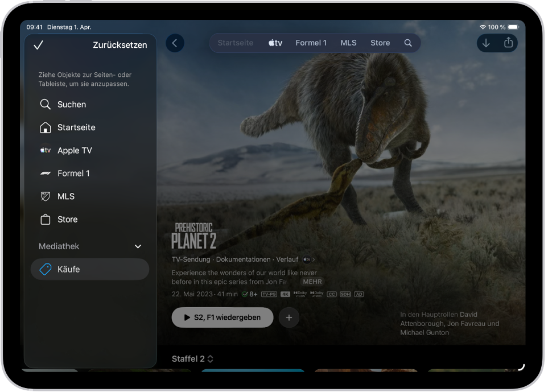Click the MLS shield icon in sidebar
This screenshot has width=548, height=392.
(x=46, y=197)
